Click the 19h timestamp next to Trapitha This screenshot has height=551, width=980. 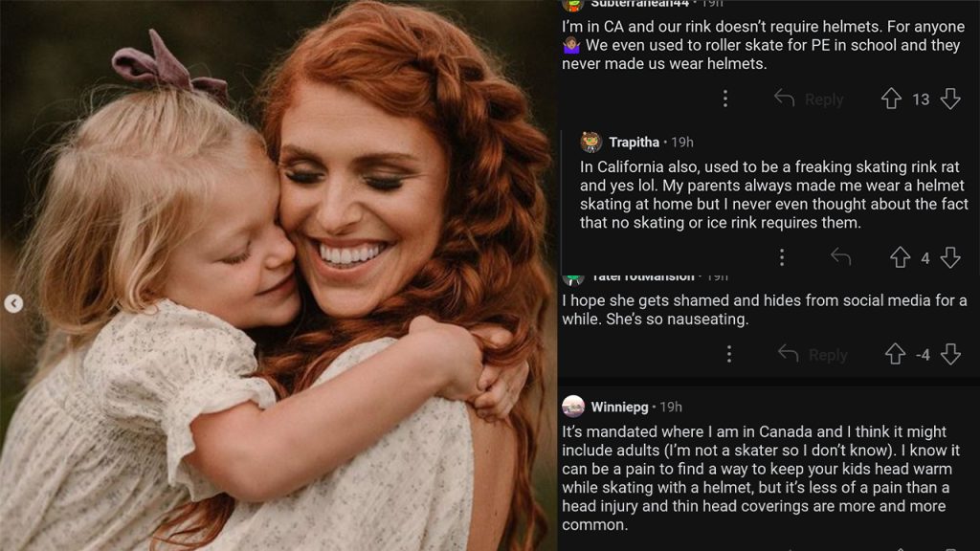click(682, 143)
